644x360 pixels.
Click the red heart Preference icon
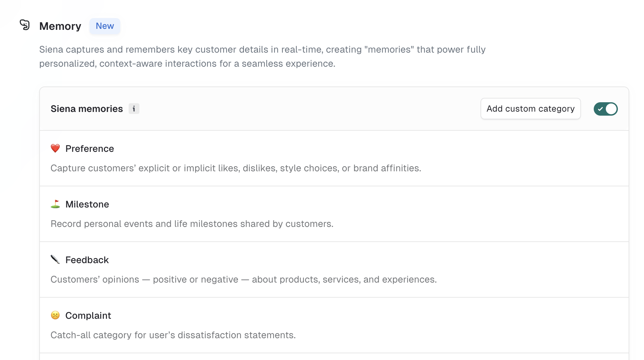(55, 148)
